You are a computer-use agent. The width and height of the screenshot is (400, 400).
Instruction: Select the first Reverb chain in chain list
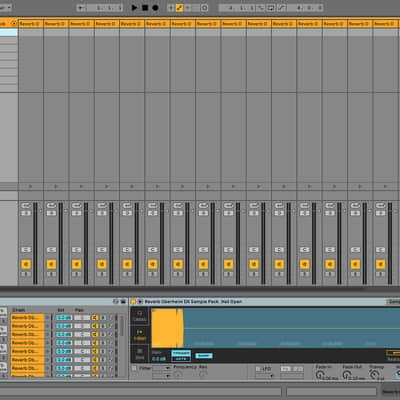point(27,317)
